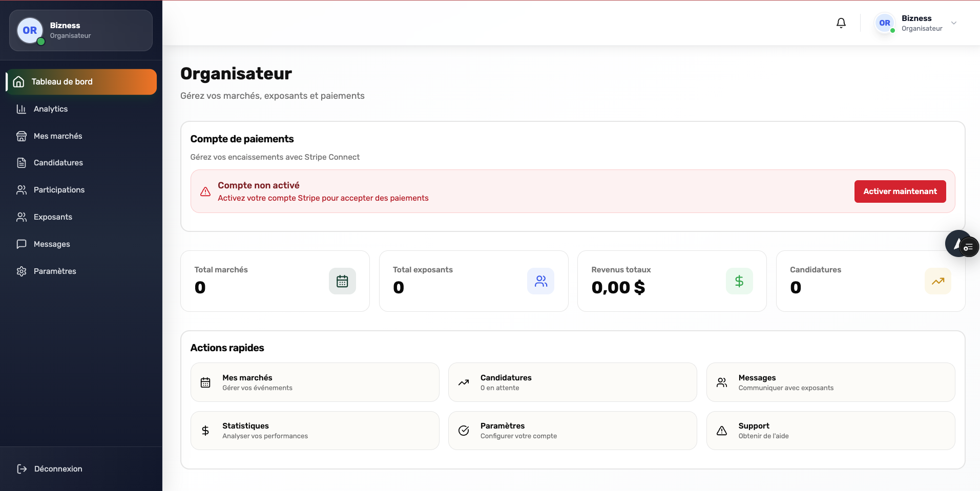Screen dimensions: 980x491
Task: Click the Analytics bar chart icon in sidebar
Action: 22,109
